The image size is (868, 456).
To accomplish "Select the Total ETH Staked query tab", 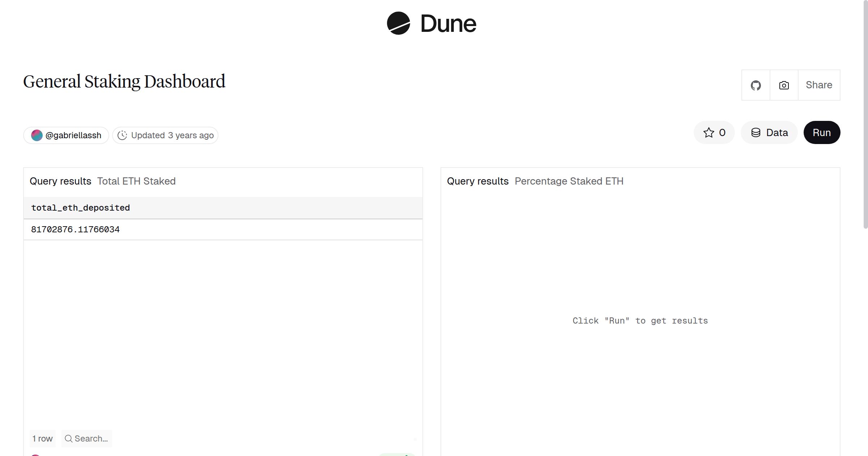I will pyautogui.click(x=136, y=181).
